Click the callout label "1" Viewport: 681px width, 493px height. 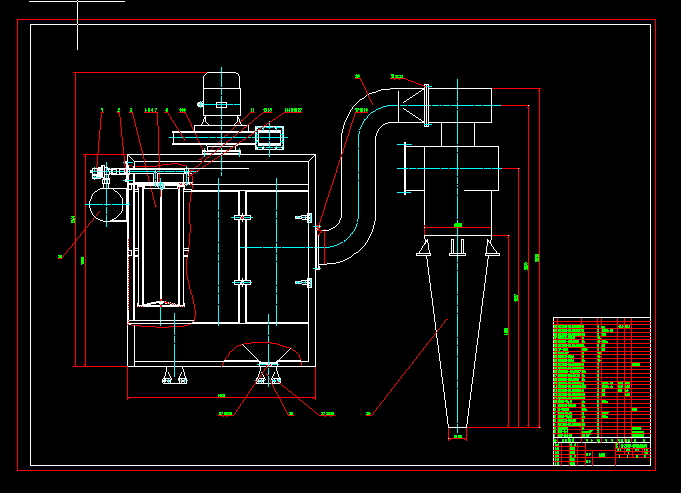pyautogui.click(x=102, y=110)
